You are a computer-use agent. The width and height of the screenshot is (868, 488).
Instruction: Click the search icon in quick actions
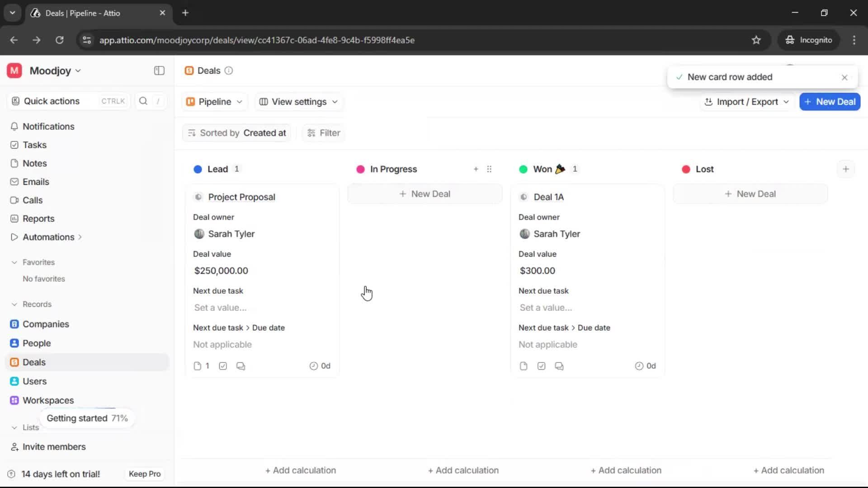143,101
